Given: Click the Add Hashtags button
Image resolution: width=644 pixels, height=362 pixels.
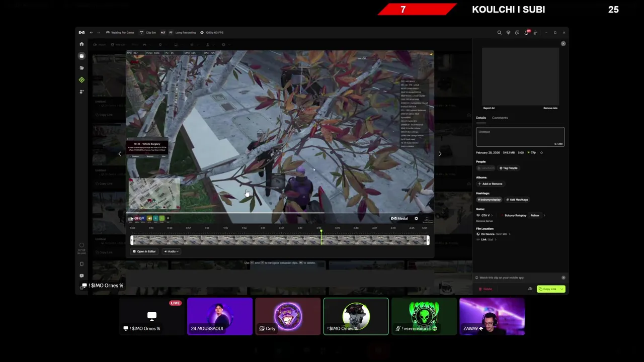Looking at the screenshot, I should click(x=517, y=200).
